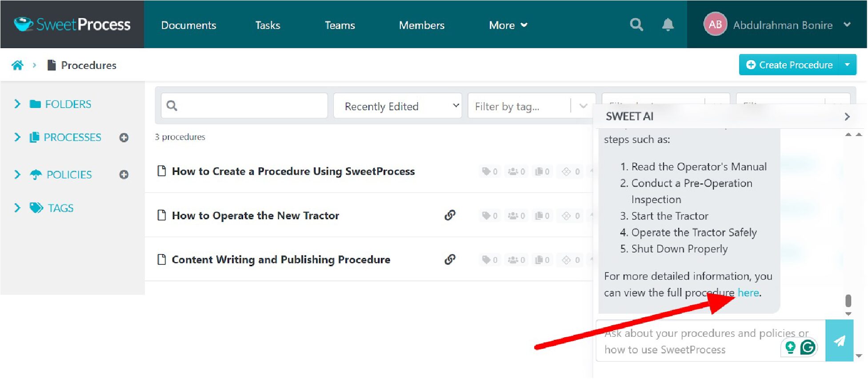Click the Sweet AI chat scrollbar thumb
Screen dimensions: 868x379
coord(848,301)
